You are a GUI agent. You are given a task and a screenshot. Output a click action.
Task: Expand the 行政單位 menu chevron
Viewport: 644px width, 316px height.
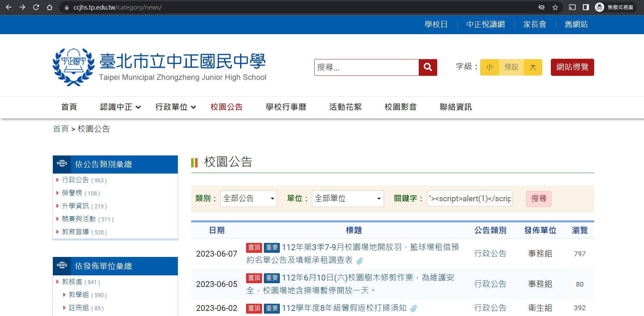click(x=194, y=107)
